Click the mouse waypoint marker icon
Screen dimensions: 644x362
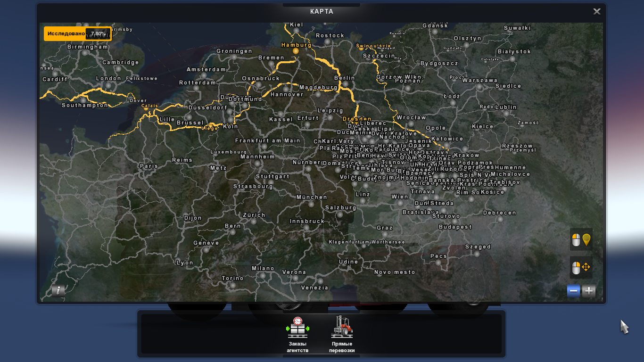coord(581,239)
